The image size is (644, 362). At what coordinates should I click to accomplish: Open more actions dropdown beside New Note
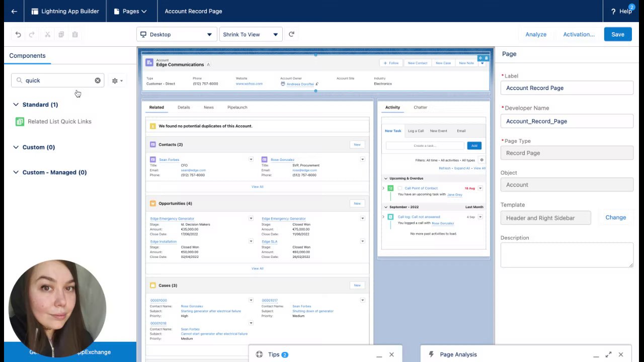pos(482,63)
